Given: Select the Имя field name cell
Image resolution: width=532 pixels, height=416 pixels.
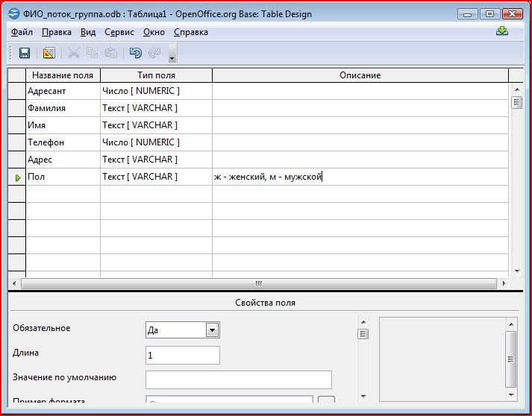Looking at the screenshot, I should coord(63,125).
